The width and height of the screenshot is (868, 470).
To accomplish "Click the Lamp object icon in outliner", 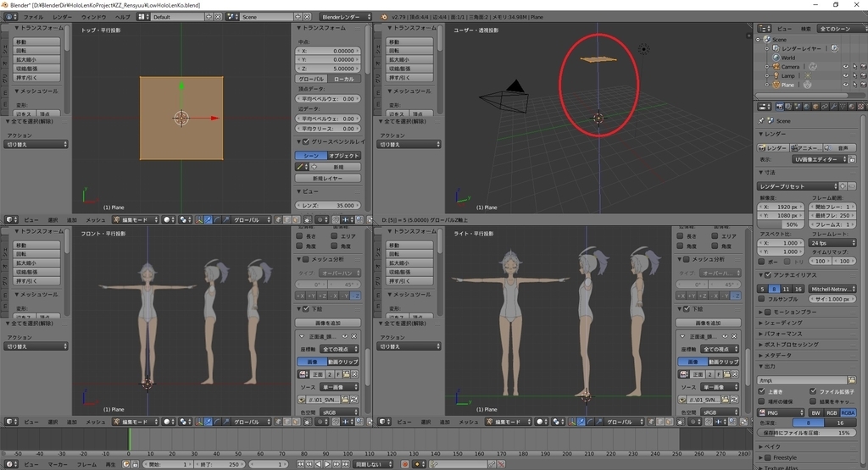I will (x=776, y=75).
